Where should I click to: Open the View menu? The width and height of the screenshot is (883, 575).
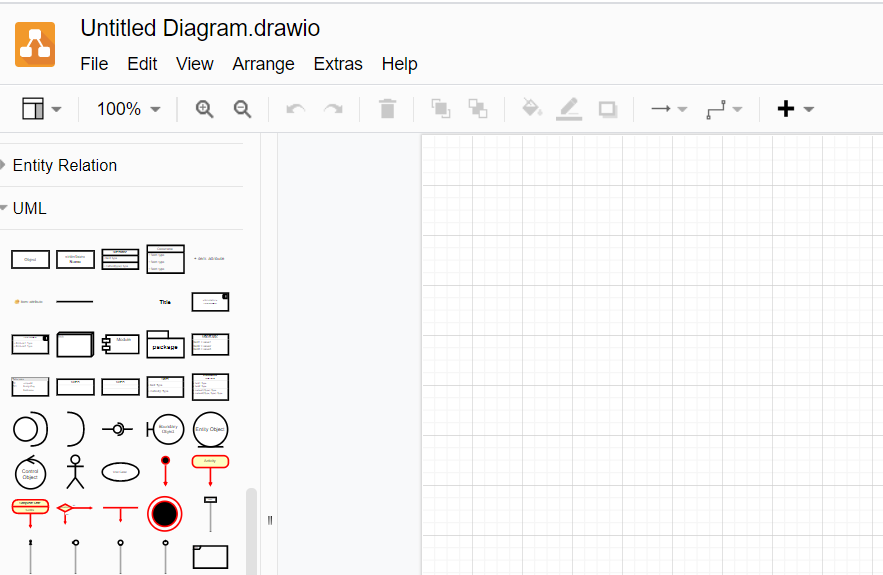[x=194, y=64]
